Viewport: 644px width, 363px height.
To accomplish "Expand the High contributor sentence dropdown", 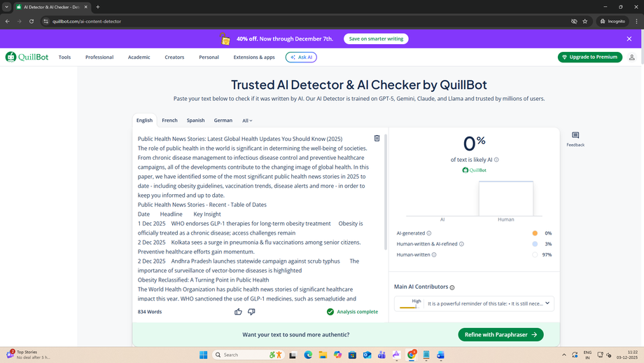I will point(547,303).
